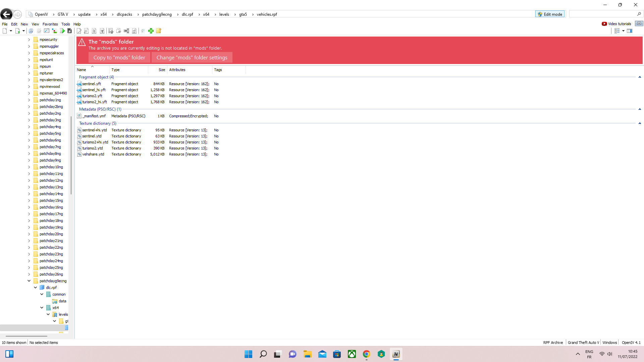Click the new folder toolbar icon

[x=159, y=31]
